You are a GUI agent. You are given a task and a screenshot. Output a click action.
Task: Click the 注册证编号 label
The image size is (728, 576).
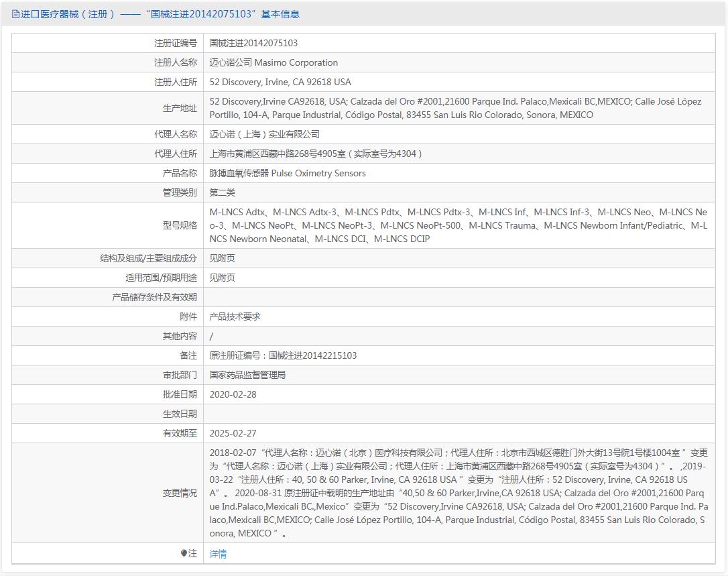point(176,43)
